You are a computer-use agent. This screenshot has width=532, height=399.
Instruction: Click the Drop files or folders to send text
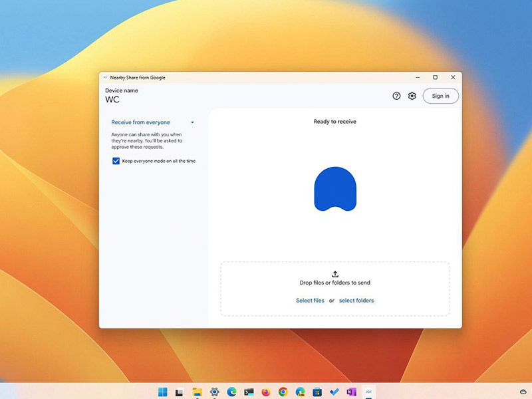point(335,283)
